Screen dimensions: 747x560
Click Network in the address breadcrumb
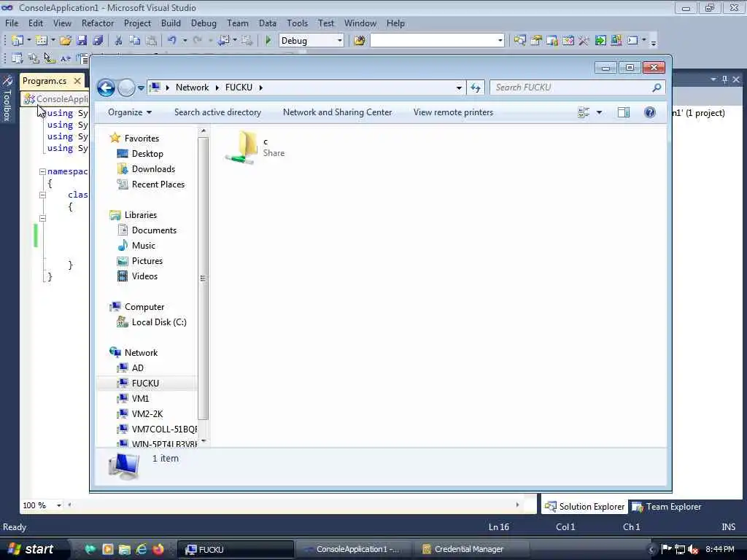pyautogui.click(x=192, y=87)
